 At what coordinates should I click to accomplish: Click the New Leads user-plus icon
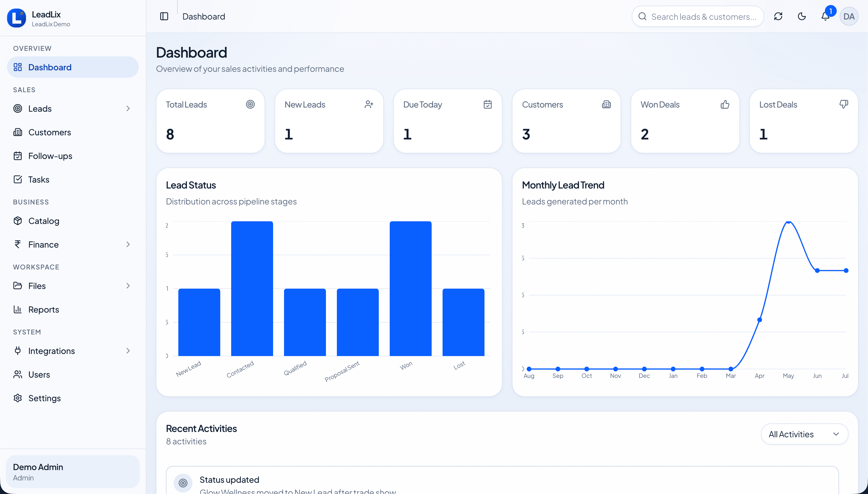[369, 104]
